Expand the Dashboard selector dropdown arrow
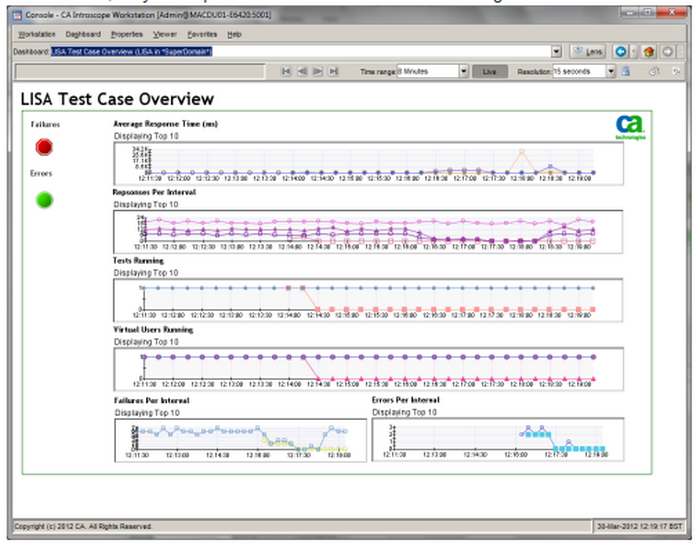Screen dimensions: 700x544 click(x=556, y=51)
